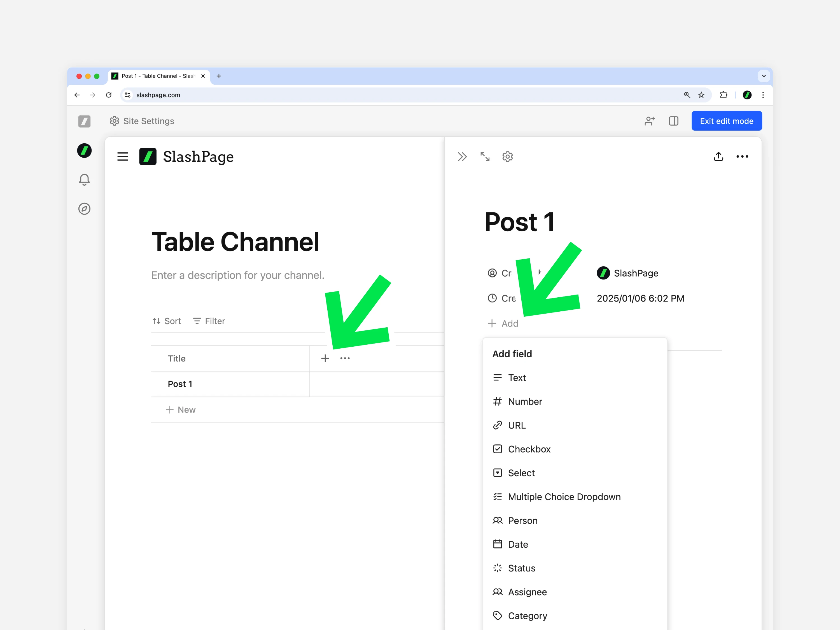Edit the channel description placeholder

click(238, 275)
